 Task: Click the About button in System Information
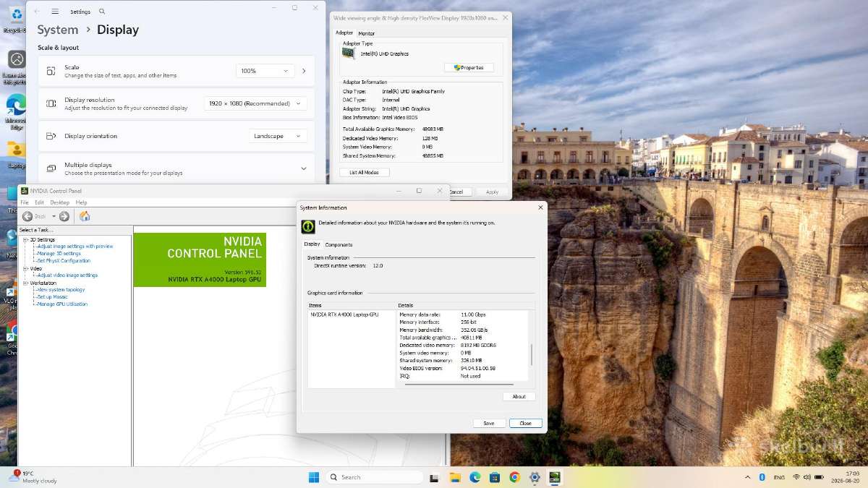[x=519, y=396]
